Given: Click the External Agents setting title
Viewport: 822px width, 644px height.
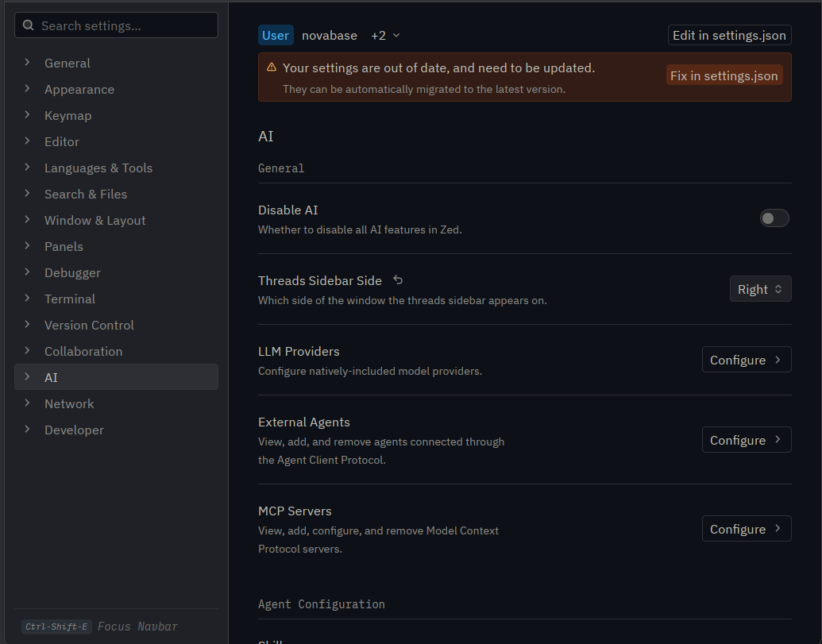Looking at the screenshot, I should coord(304,422).
